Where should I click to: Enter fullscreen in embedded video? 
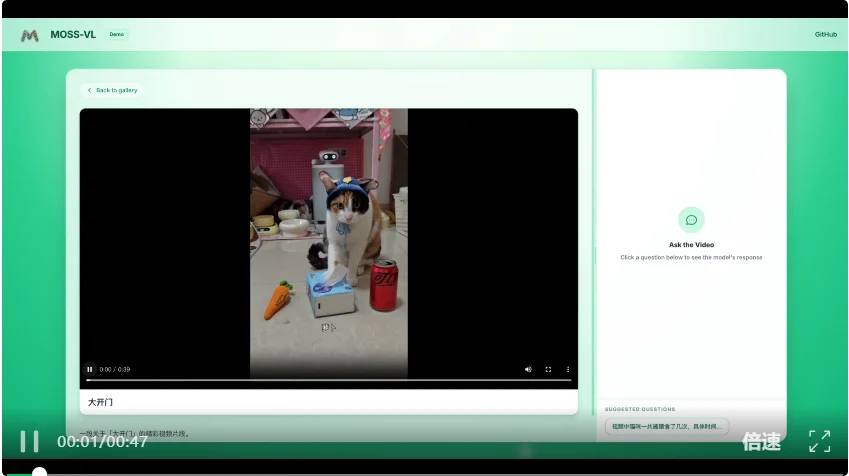pyautogui.click(x=548, y=369)
